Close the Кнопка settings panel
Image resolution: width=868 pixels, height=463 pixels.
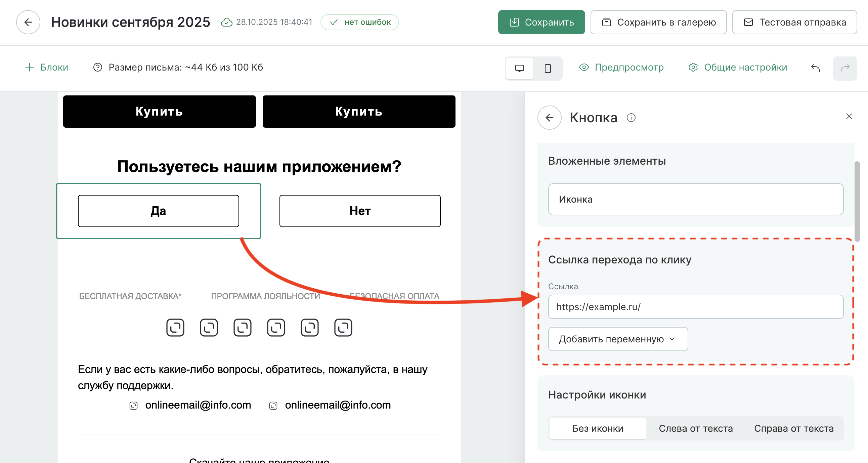[849, 117]
